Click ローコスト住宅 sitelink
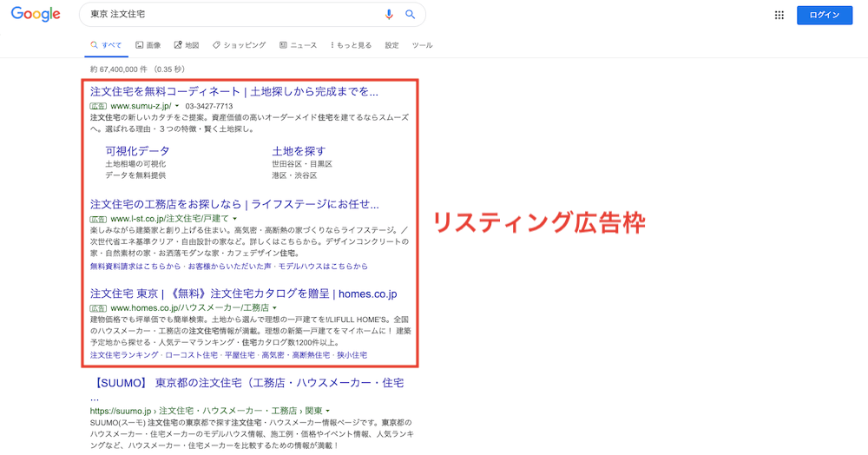868x455 pixels. pyautogui.click(x=192, y=355)
